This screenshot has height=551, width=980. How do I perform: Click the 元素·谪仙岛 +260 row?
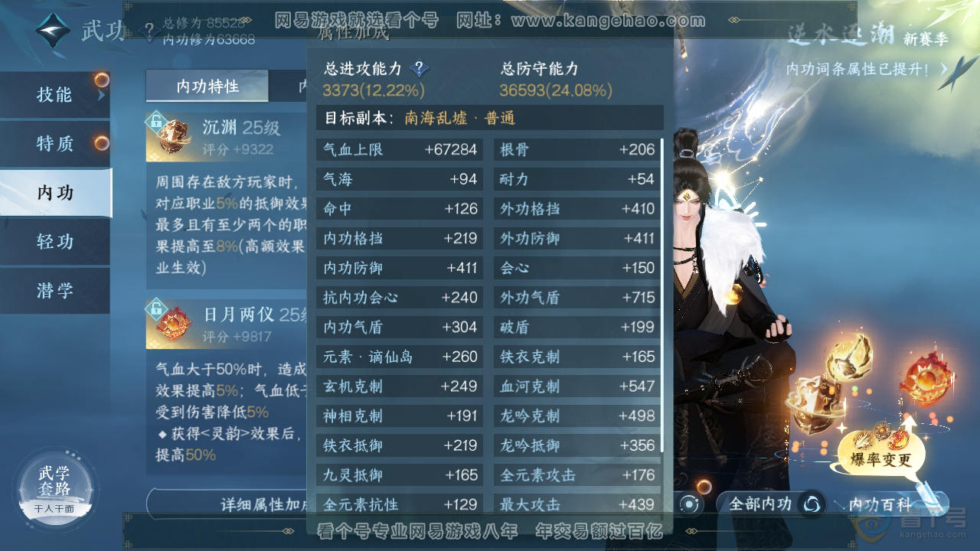400,357
